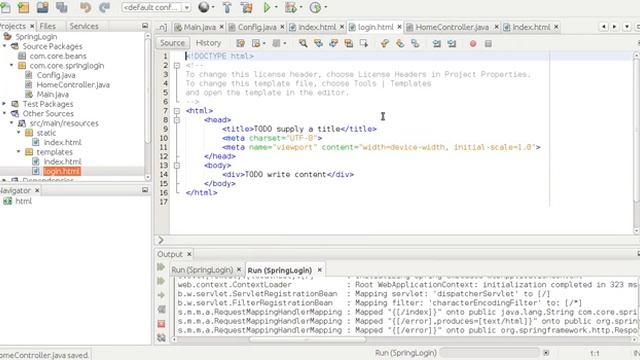
Task: Select the com.core.beans package
Action: click(x=58, y=56)
